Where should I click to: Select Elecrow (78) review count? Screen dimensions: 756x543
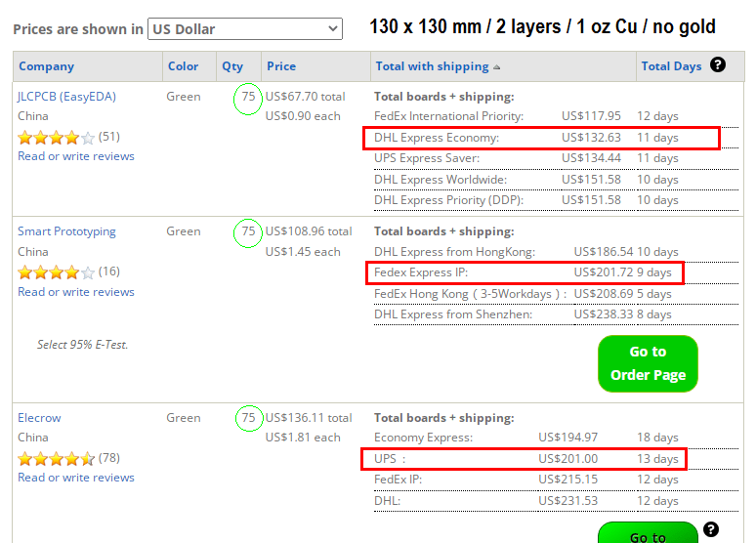click(109, 458)
